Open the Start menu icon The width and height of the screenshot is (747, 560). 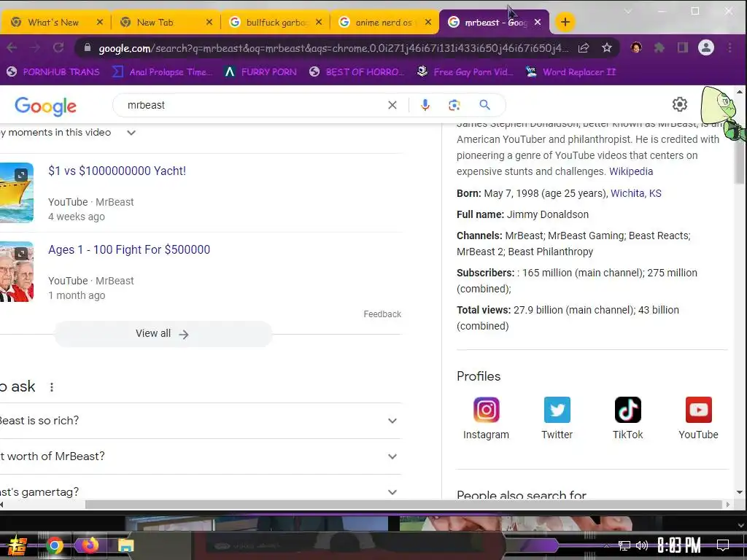[18, 545]
